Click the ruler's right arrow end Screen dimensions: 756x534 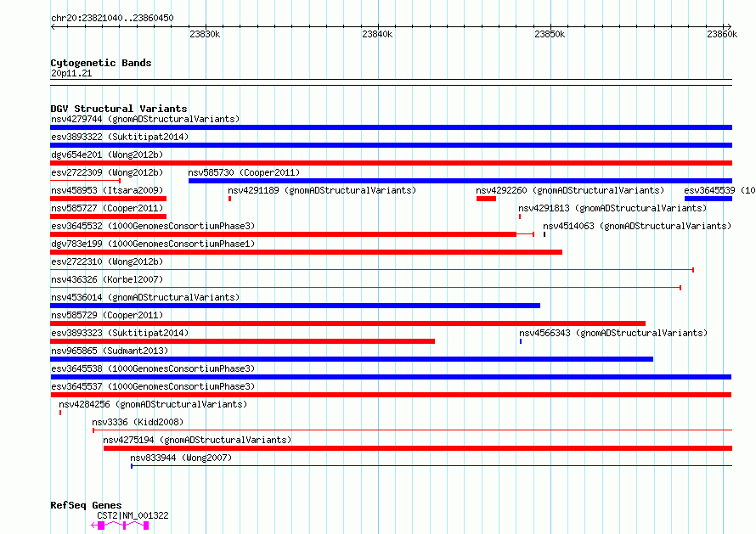tap(729, 26)
